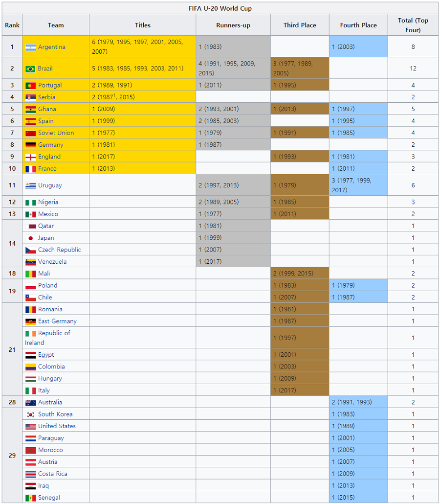
Task: Click the South Korea flag icon
Action: click(30, 414)
